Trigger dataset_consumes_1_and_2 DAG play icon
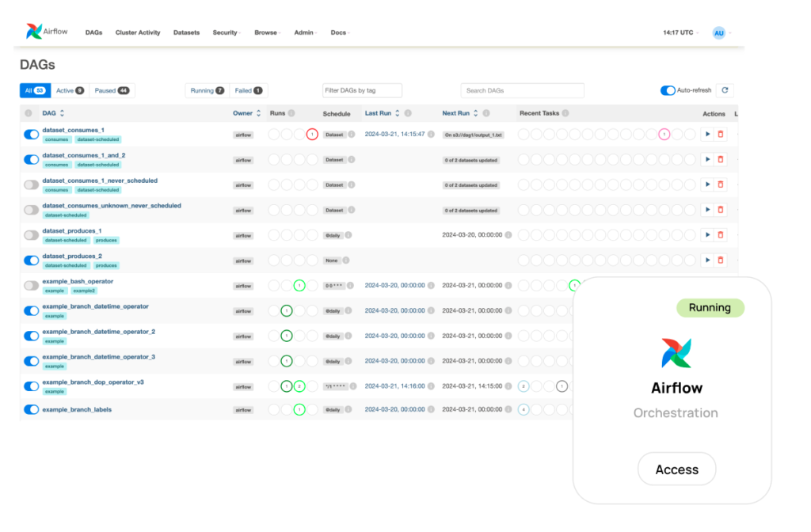Viewport: 811px width, 532px height. click(707, 159)
